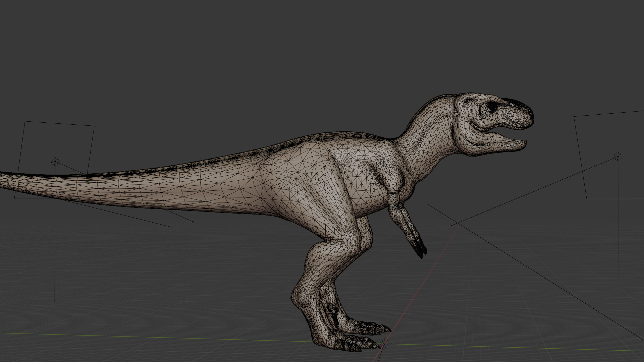Select the right area light center icon
Screen dimensions: 644x362
tap(618, 156)
